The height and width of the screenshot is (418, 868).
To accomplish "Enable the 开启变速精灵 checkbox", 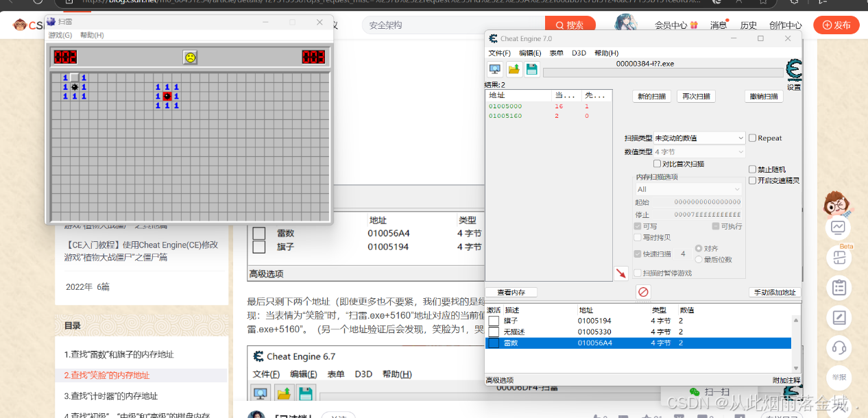I will [753, 180].
